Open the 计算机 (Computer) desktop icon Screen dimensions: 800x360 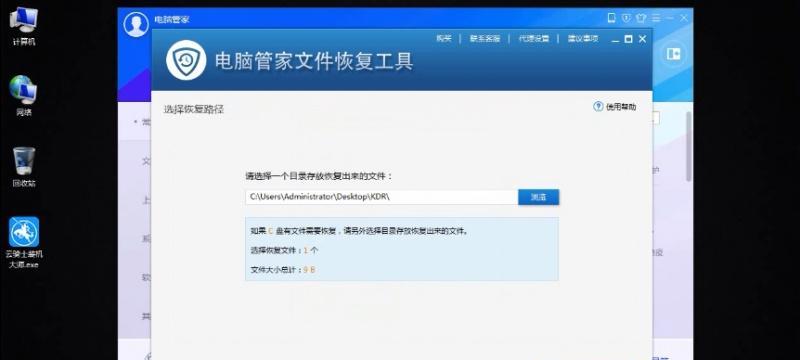point(23,25)
